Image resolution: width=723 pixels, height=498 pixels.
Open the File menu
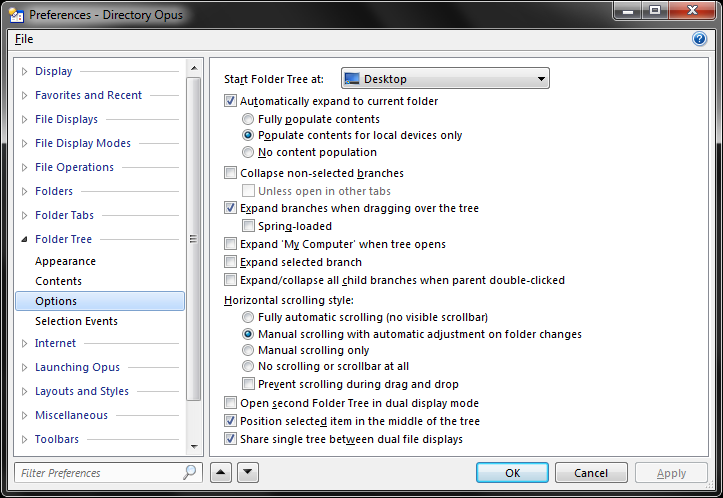pyautogui.click(x=24, y=39)
